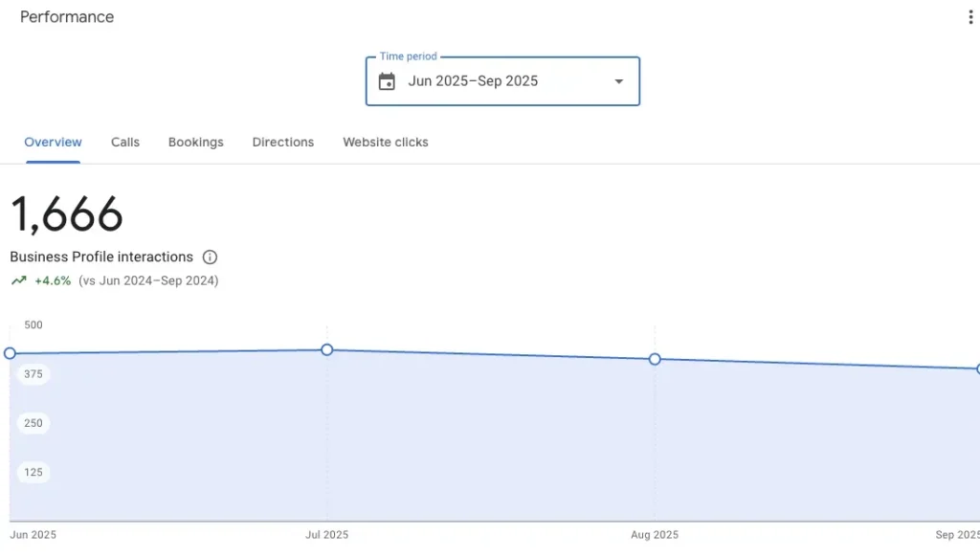Screen dimensions: 980x558
Task: Select the Aug 2025 data point on line
Action: click(x=655, y=359)
